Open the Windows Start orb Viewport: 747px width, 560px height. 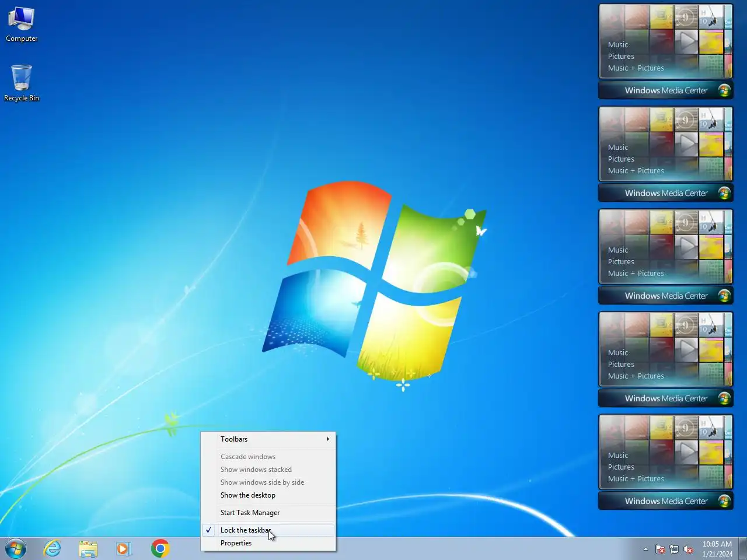click(16, 548)
